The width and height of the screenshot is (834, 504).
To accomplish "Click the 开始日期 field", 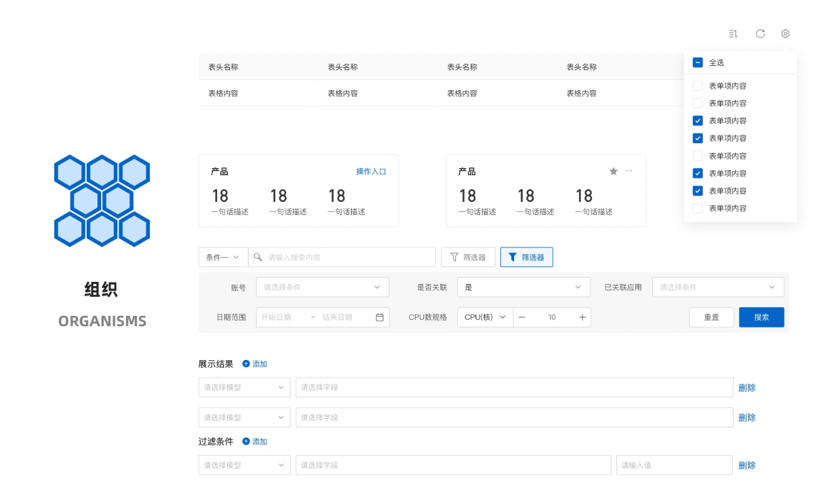I will pos(276,317).
